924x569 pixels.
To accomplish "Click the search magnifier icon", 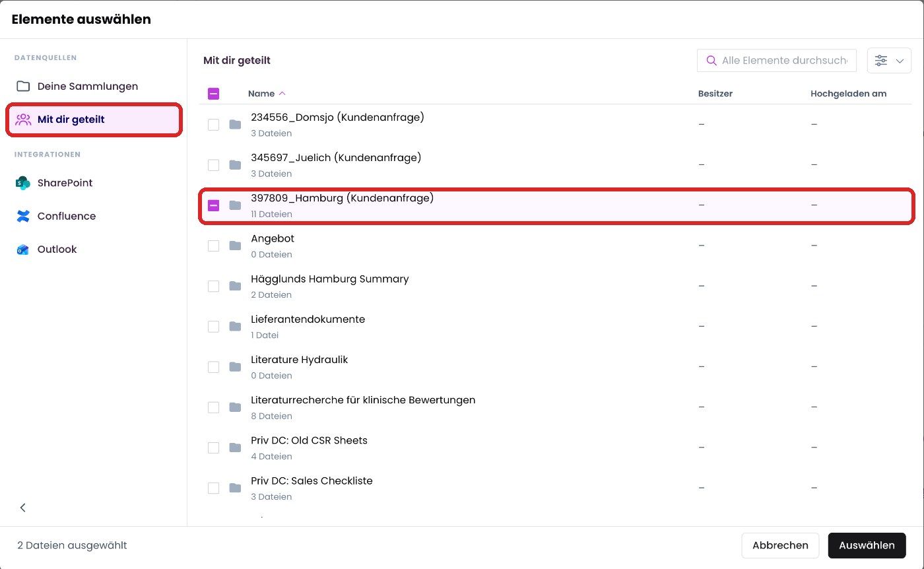I will 711,60.
